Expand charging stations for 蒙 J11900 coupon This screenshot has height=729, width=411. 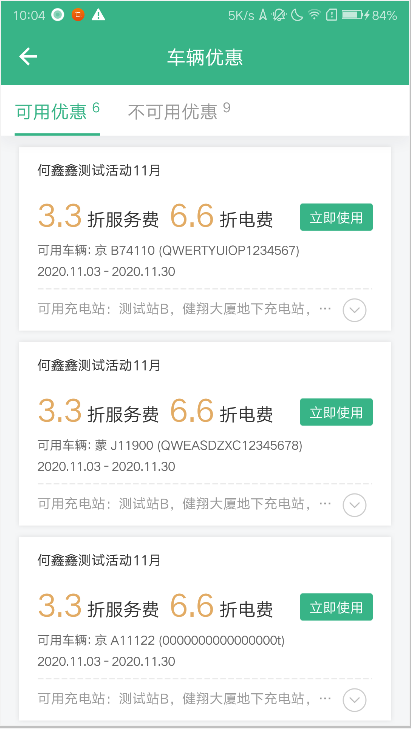pyautogui.click(x=355, y=505)
